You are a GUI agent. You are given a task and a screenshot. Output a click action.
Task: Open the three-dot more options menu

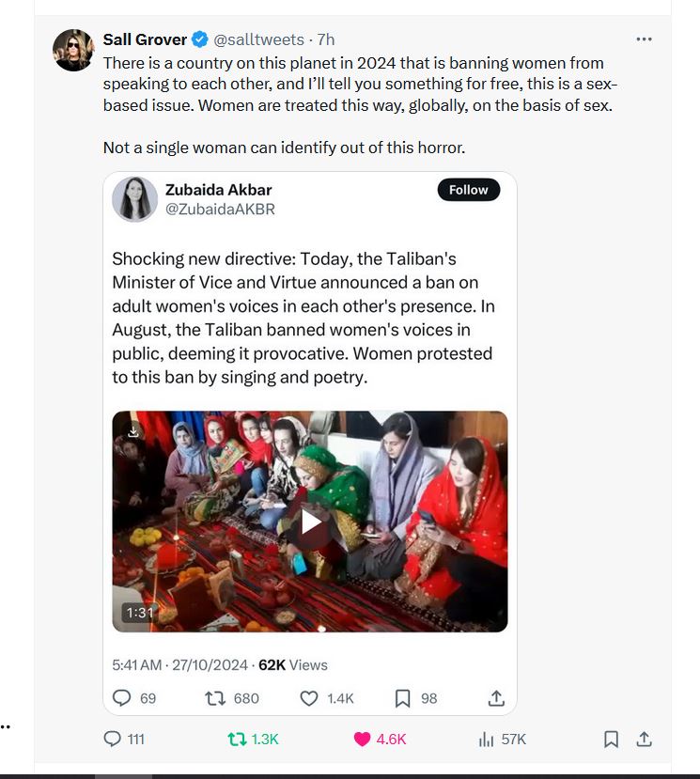point(644,39)
